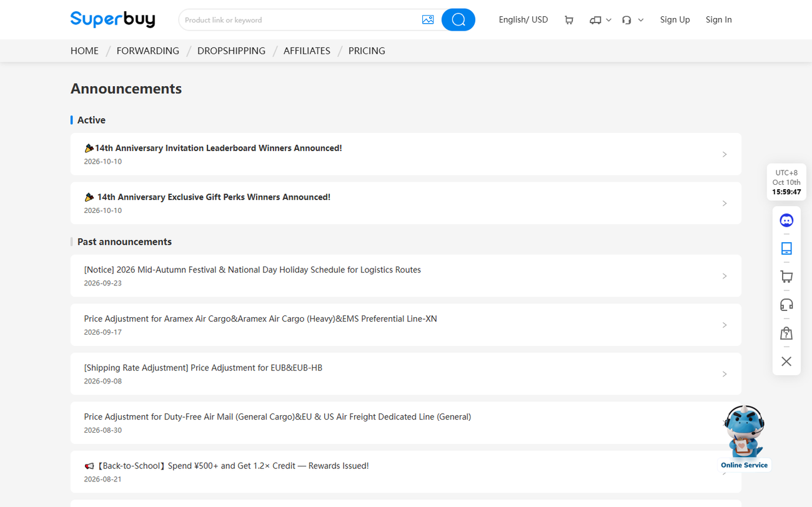Close the side toolbar with X
This screenshot has width=812, height=507.
pos(786,362)
